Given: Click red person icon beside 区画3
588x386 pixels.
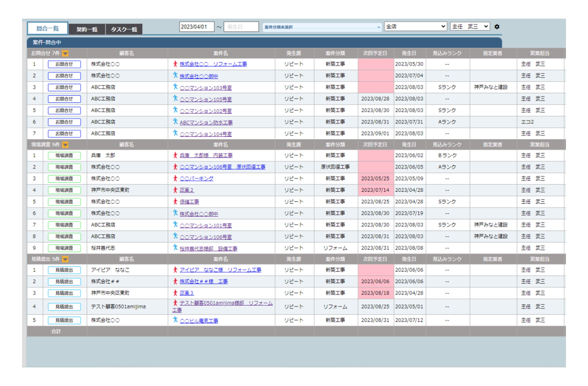Looking at the screenshot, I should pyautogui.click(x=175, y=293).
